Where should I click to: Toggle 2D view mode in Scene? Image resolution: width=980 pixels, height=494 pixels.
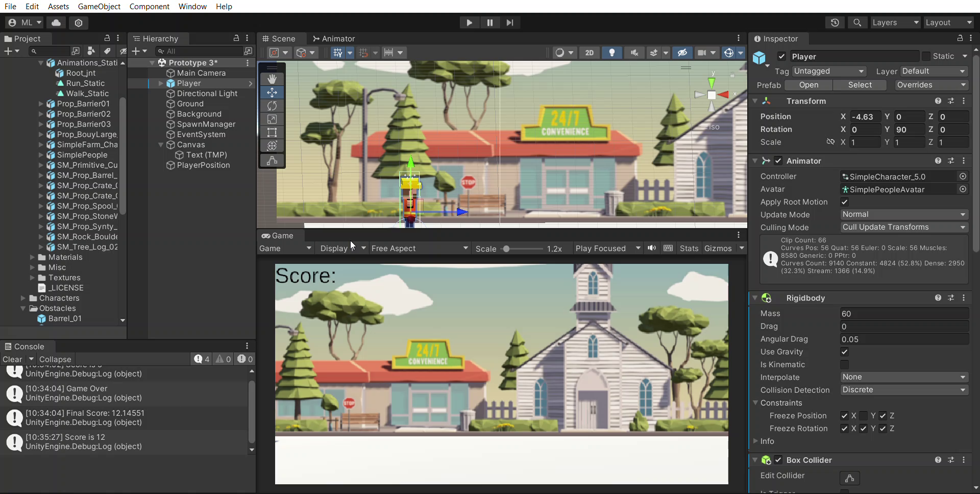(590, 53)
